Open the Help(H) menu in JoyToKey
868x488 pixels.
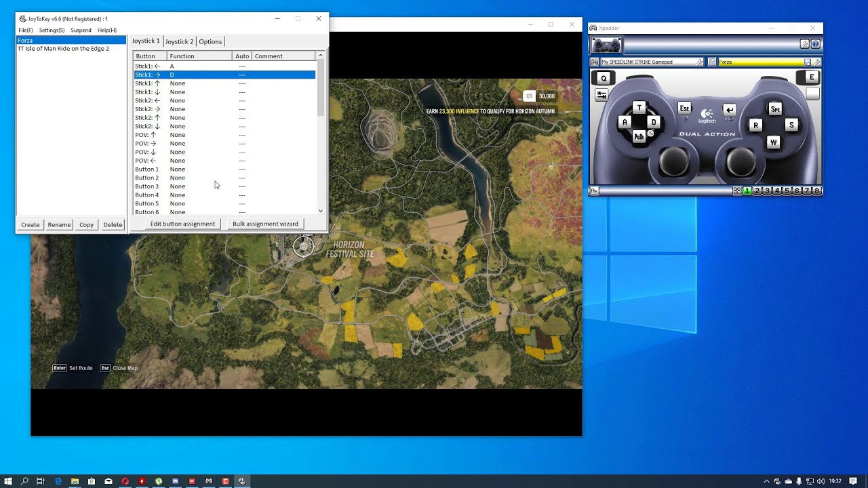(107, 30)
